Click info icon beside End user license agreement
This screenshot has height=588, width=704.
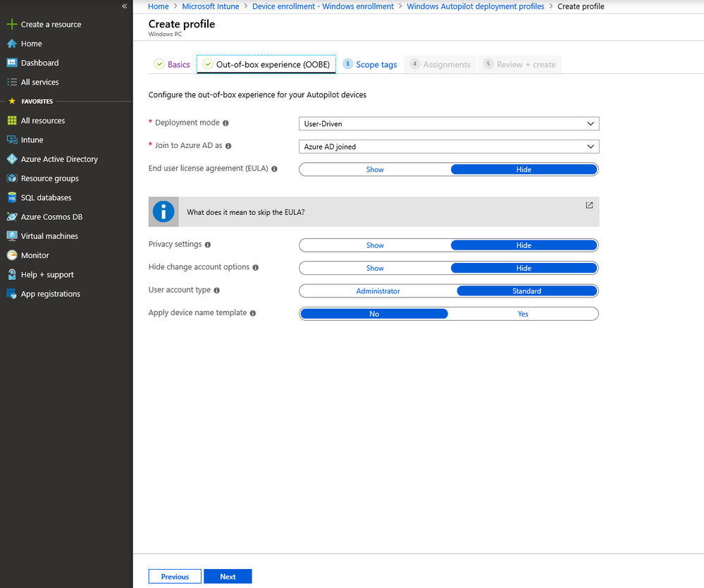(274, 169)
